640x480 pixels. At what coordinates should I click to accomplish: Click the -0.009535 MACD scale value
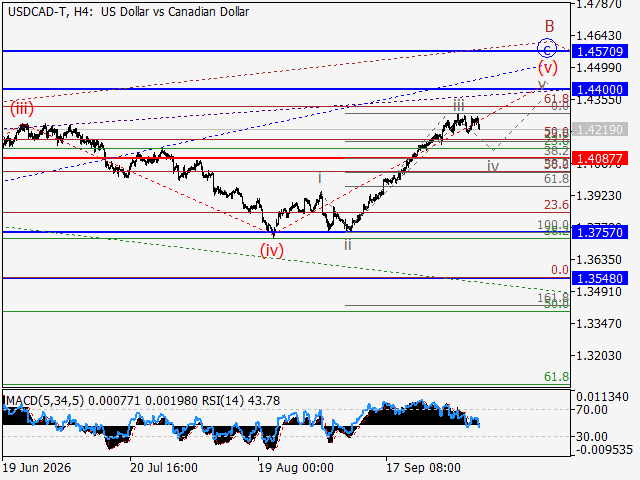(x=605, y=450)
